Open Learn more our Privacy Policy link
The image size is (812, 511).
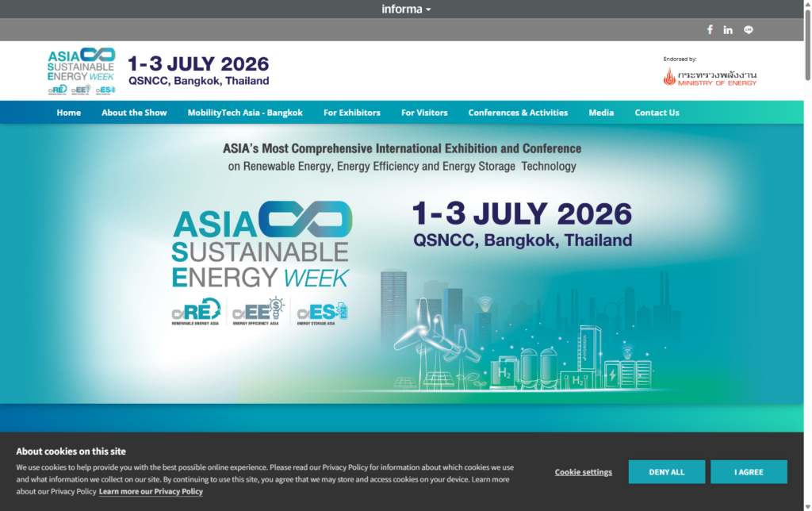[x=151, y=491]
